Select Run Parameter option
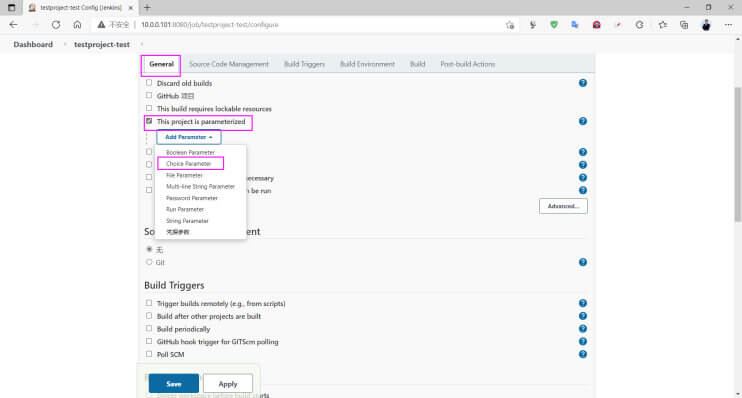 click(185, 209)
